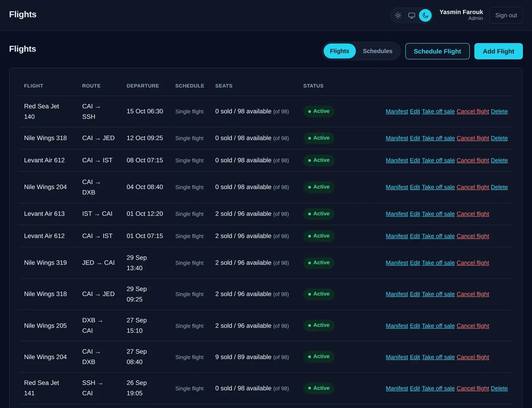Edit Red Sea Jet 140 flight

pyautogui.click(x=415, y=112)
